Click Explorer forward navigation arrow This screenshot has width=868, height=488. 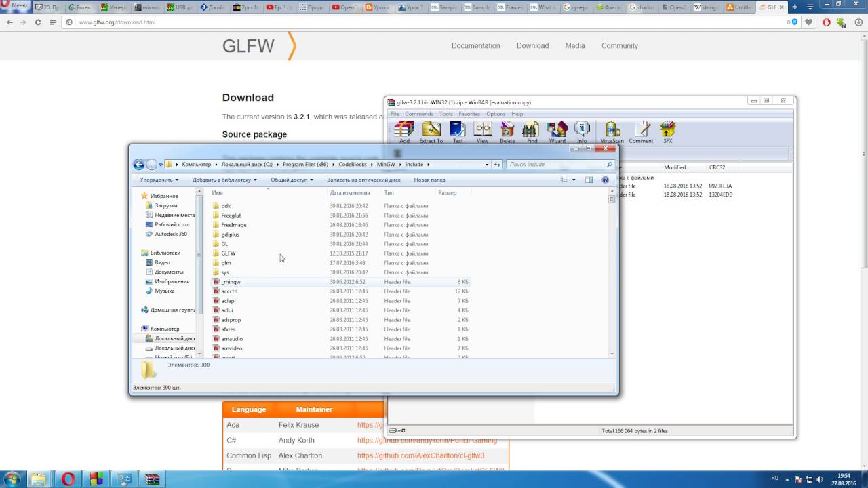click(x=151, y=165)
